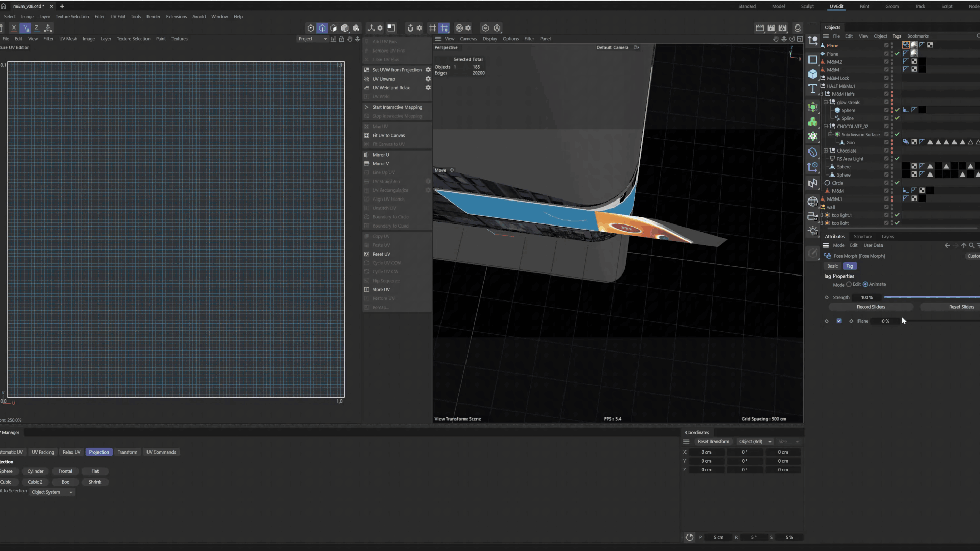Screen dimensions: 980x551
Task: Collapse the glow streak tree node
Action: [826, 102]
